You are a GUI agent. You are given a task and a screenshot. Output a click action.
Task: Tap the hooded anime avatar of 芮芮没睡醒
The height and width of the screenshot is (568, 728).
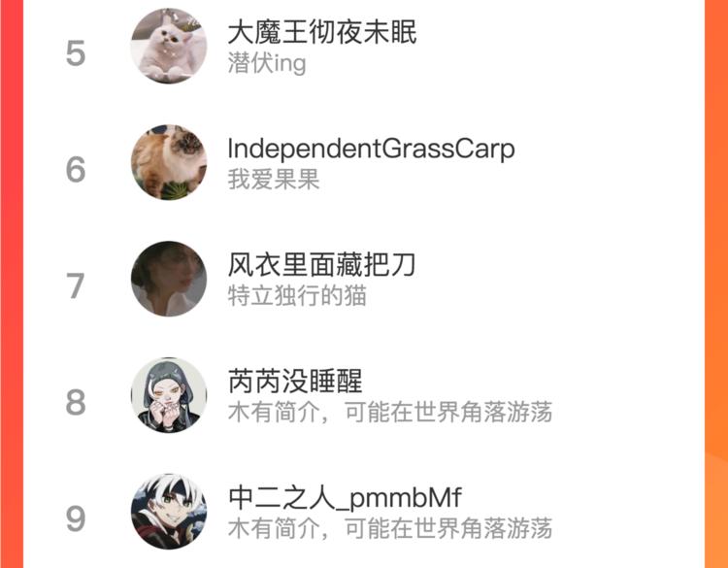pos(169,395)
